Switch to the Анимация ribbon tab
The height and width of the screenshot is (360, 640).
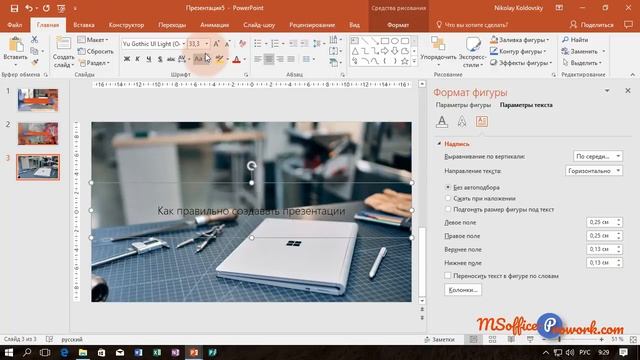pos(215,25)
